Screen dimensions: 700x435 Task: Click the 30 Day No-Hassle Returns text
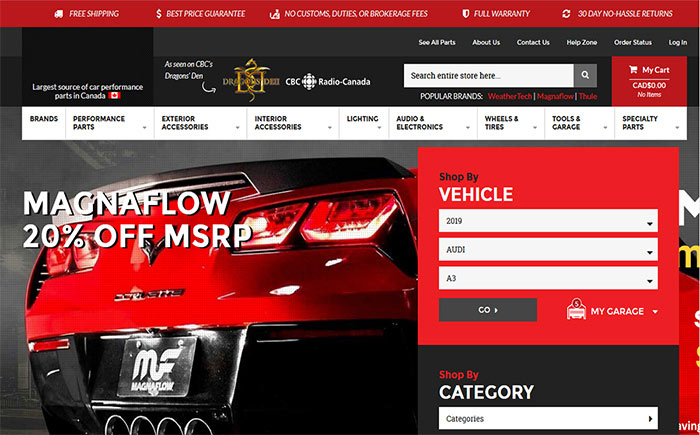(x=625, y=14)
